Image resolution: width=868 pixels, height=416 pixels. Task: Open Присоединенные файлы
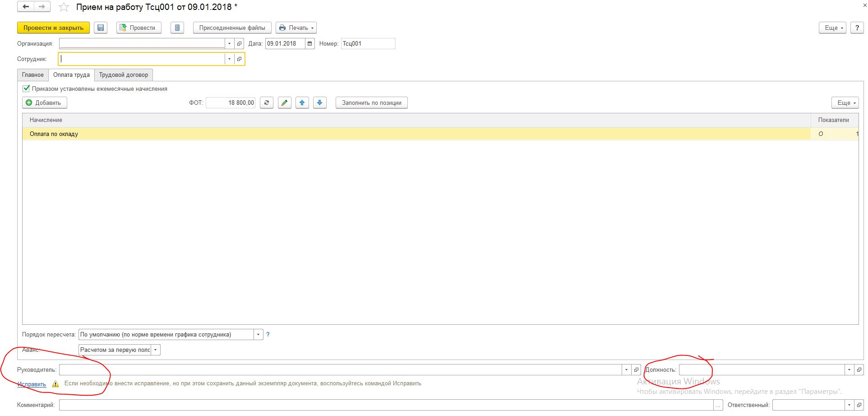tap(232, 28)
